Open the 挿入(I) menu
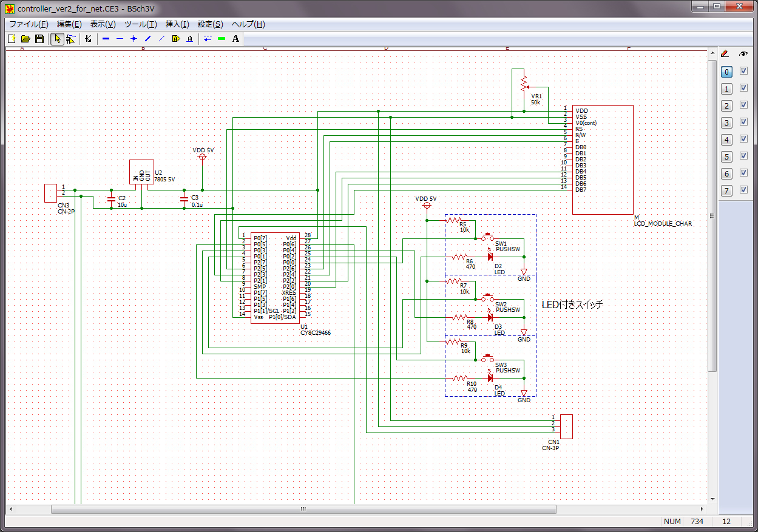The width and height of the screenshot is (758, 532). (177, 24)
